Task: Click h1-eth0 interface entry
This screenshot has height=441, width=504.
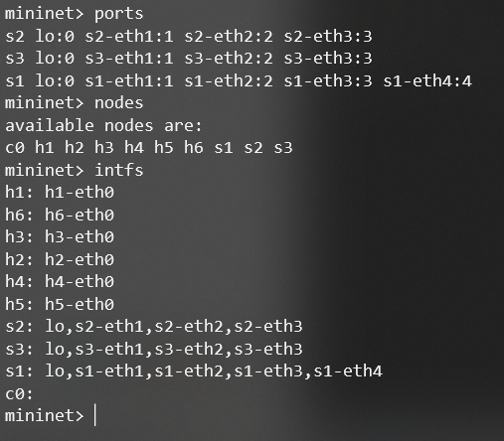Action: click(x=80, y=192)
